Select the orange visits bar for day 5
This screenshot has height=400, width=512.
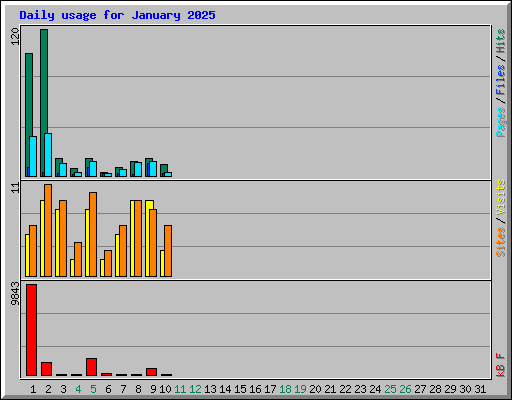(93, 234)
